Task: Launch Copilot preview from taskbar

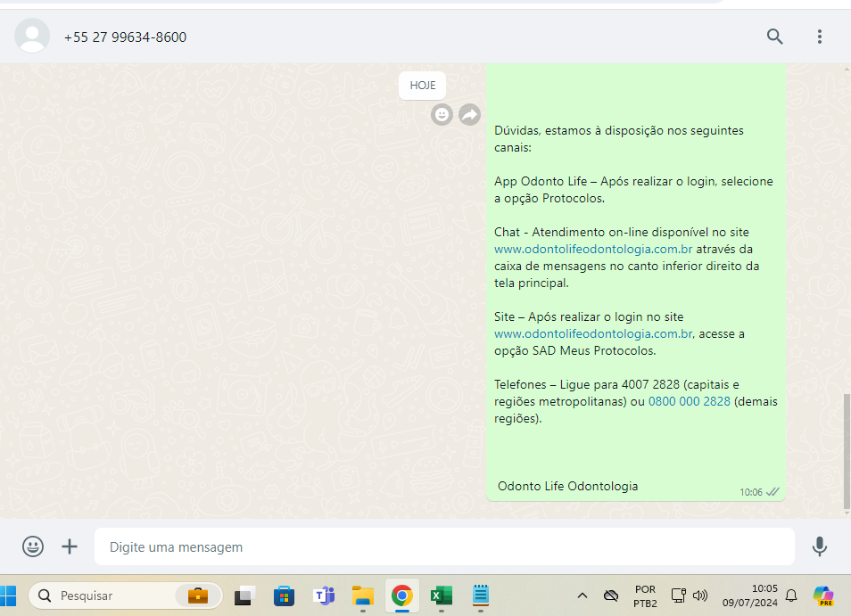Action: coord(823,595)
